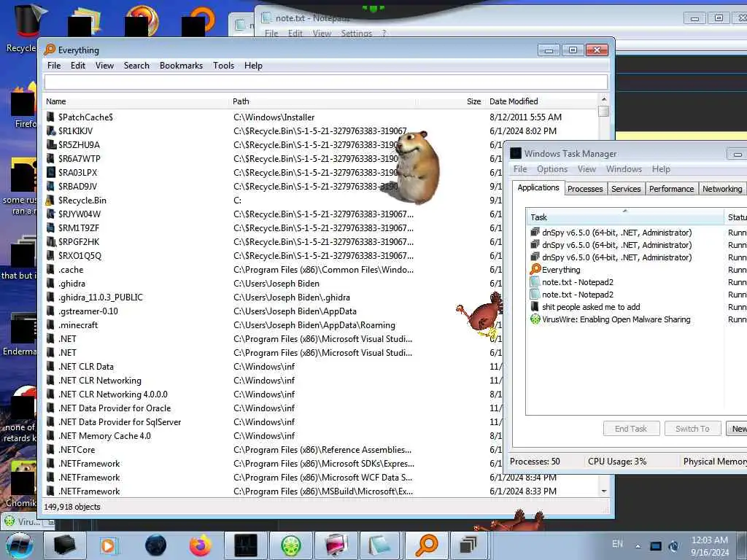The height and width of the screenshot is (560, 747).
Task: Click the Task Manager title bar icon
Action: point(516,153)
